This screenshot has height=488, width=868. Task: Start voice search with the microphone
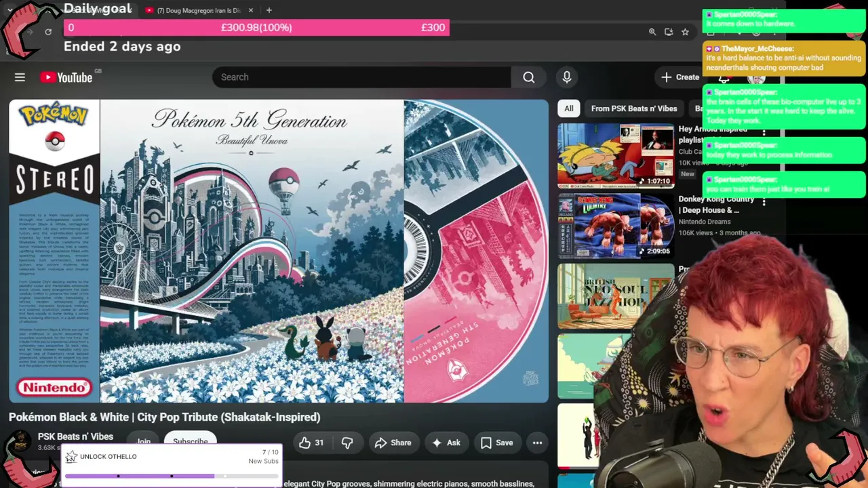click(x=567, y=77)
